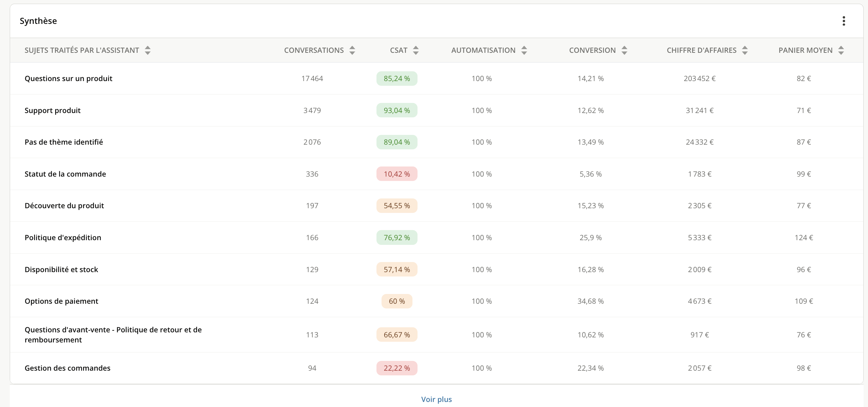
Task: Select the Gestion des commandes row
Action: (x=67, y=368)
